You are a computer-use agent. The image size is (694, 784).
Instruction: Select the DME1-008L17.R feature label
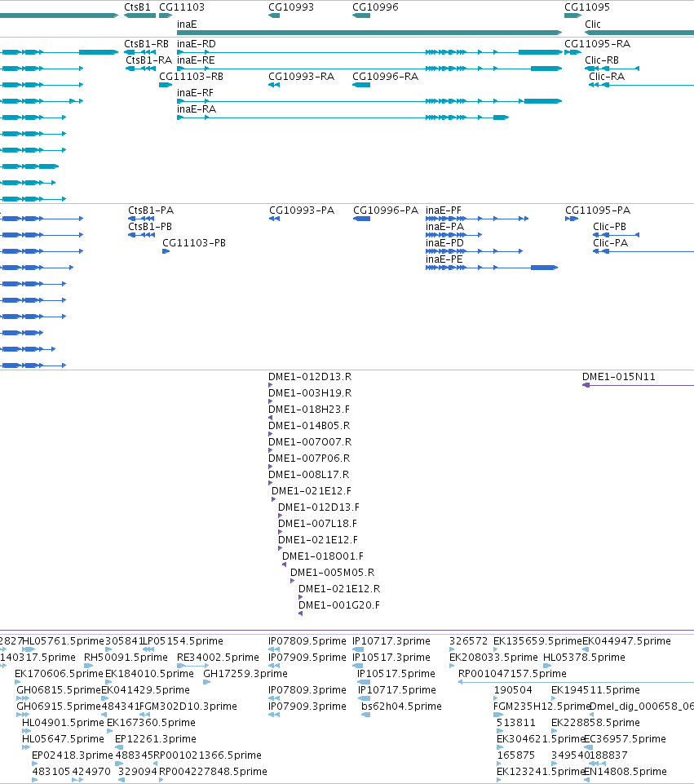pos(309,475)
